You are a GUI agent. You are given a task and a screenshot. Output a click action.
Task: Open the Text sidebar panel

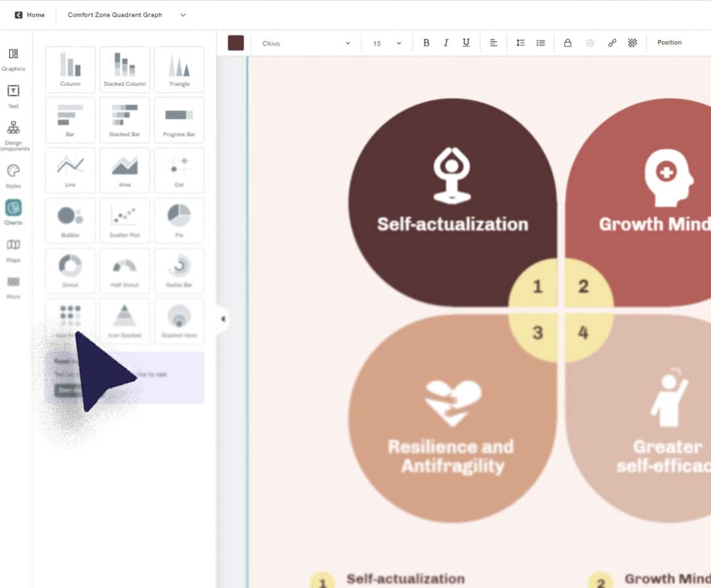[13, 96]
